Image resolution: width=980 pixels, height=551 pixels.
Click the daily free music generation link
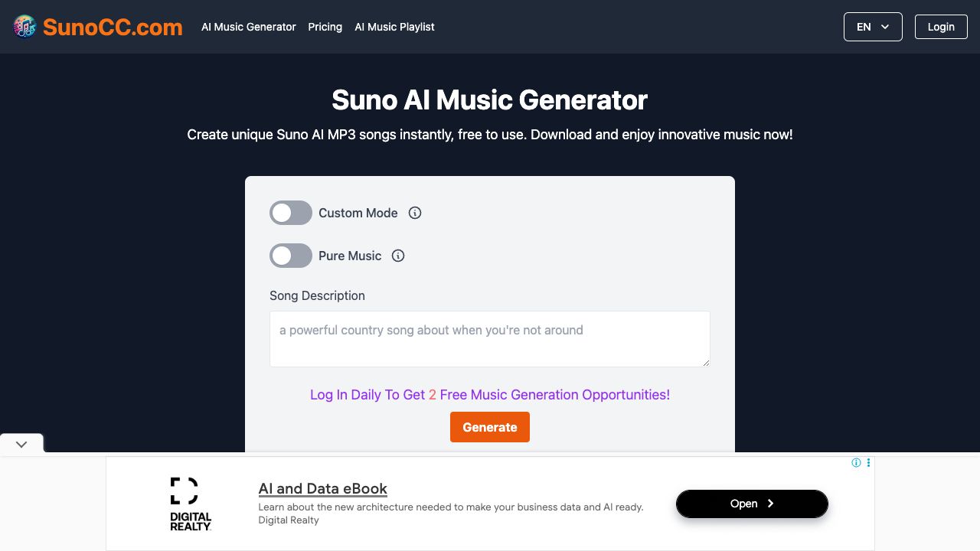490,395
